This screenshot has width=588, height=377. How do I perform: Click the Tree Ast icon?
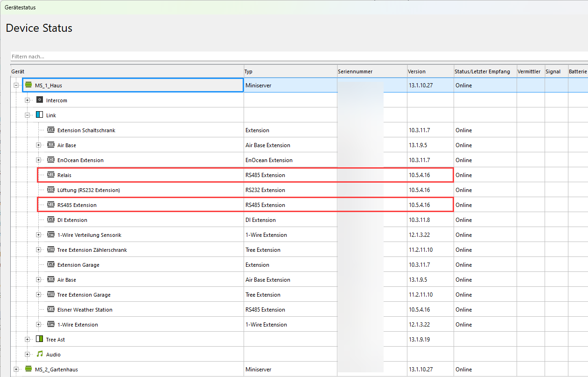[x=40, y=340]
